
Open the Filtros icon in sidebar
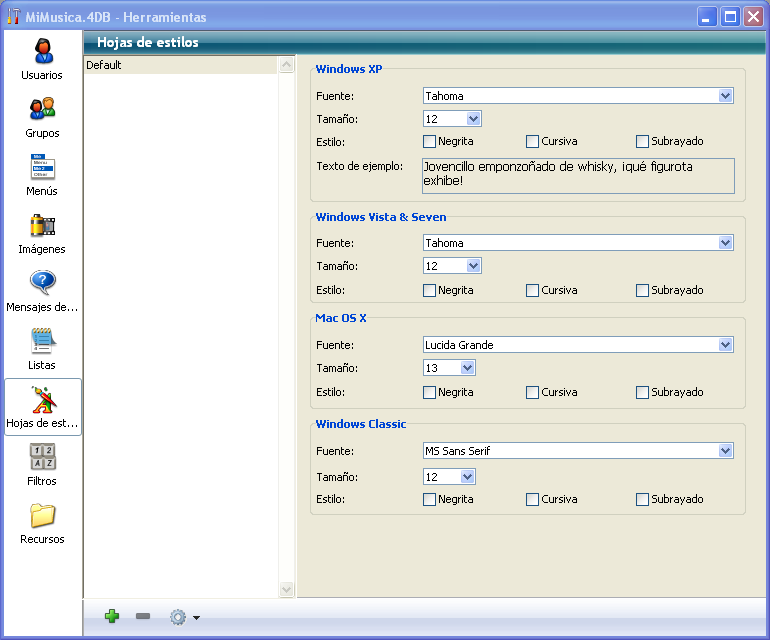tap(42, 457)
